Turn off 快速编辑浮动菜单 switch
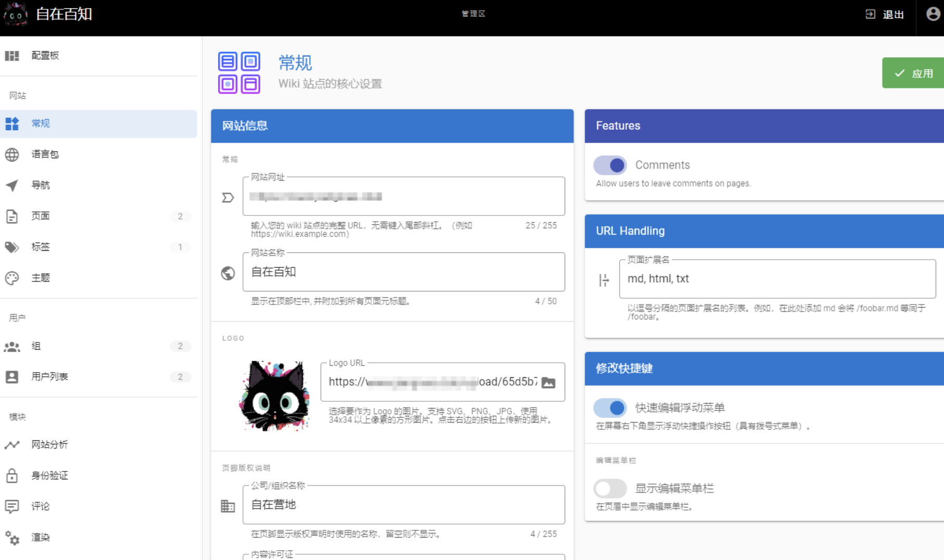Viewport: 944px width, 560px height. [610, 408]
